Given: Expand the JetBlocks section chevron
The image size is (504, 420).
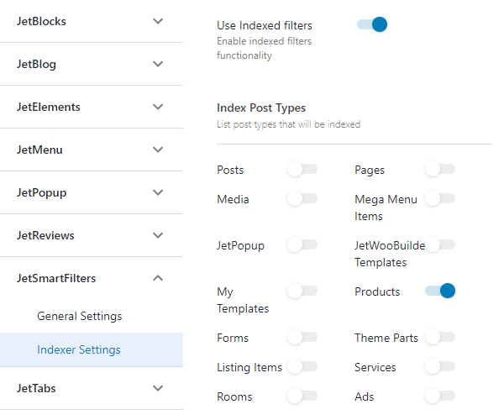Looking at the screenshot, I should pyautogui.click(x=158, y=21).
